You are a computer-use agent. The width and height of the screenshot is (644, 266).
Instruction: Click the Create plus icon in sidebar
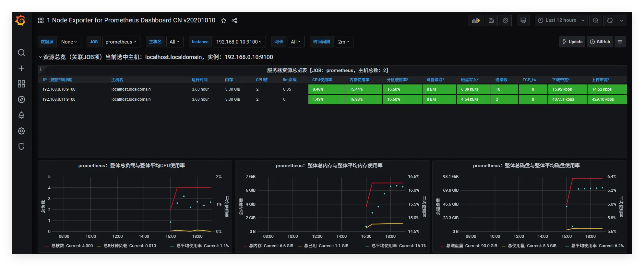(x=21, y=68)
